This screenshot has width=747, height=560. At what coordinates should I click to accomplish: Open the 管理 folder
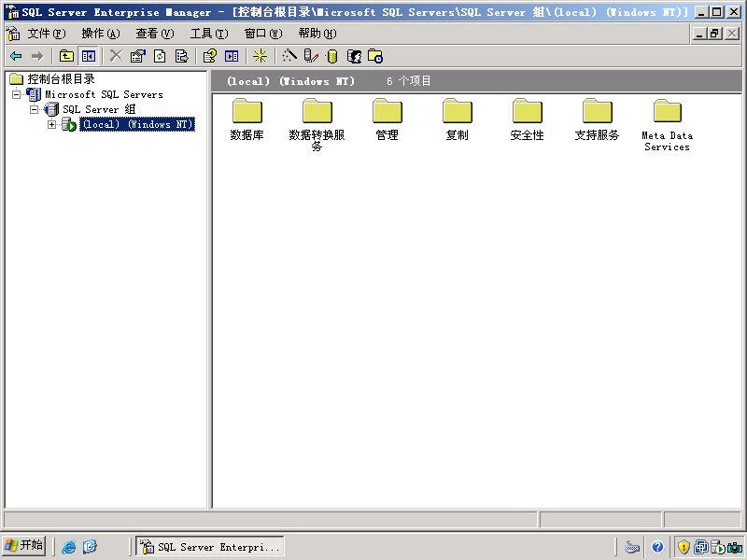[x=387, y=119]
